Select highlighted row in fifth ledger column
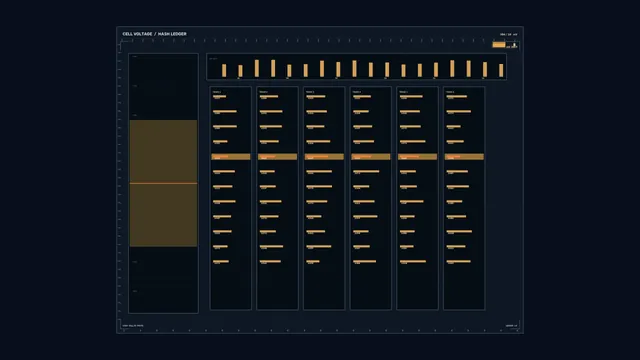This screenshot has width=640, height=360. tap(417, 157)
